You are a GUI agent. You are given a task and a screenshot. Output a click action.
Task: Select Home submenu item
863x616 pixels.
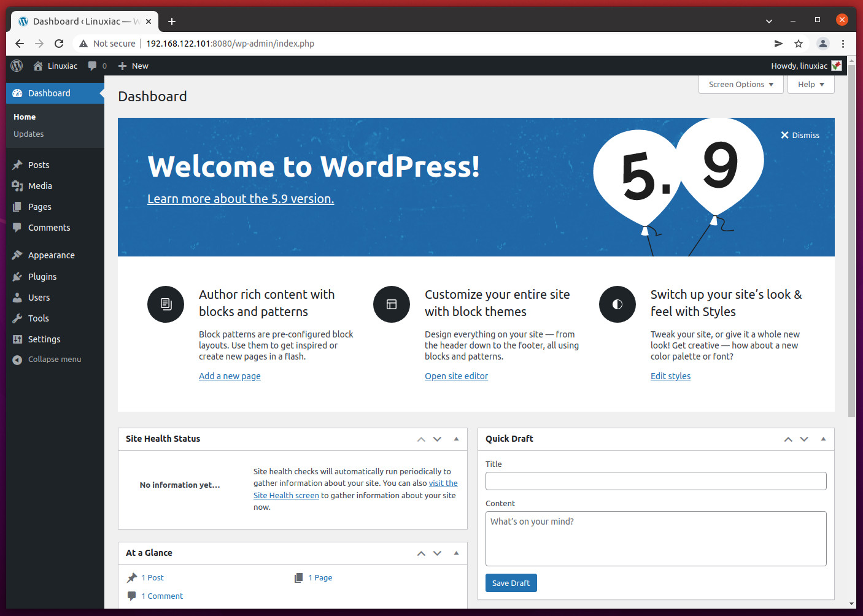(25, 117)
